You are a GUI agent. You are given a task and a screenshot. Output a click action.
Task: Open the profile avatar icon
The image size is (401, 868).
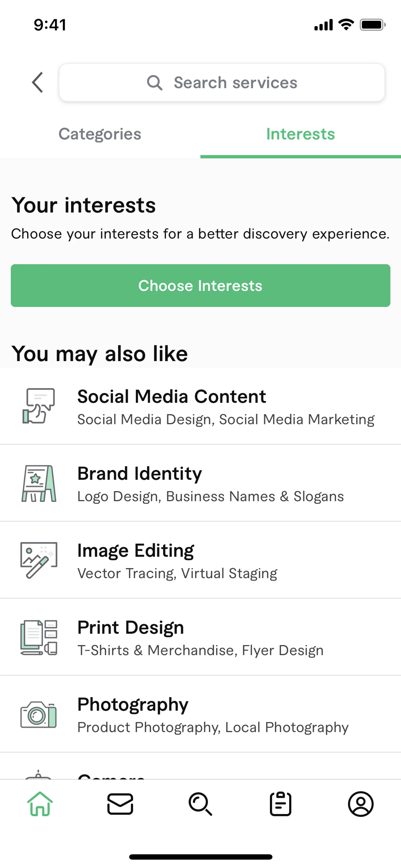360,804
